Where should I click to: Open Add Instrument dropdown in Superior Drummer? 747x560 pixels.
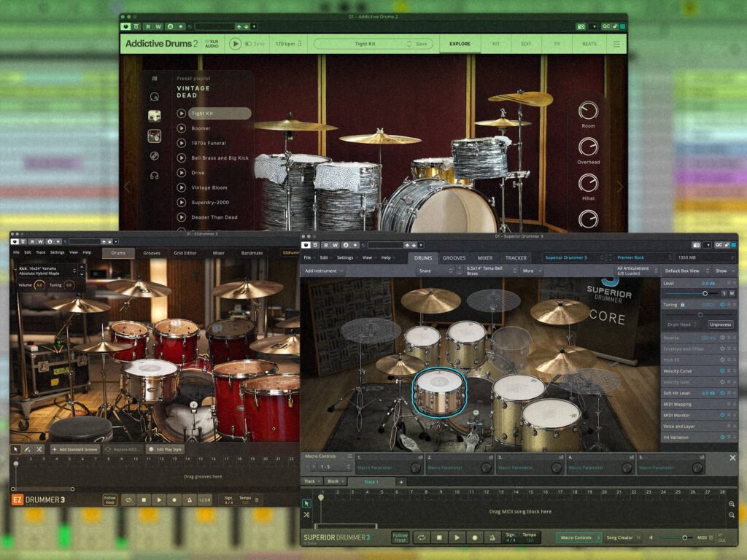pyautogui.click(x=324, y=271)
